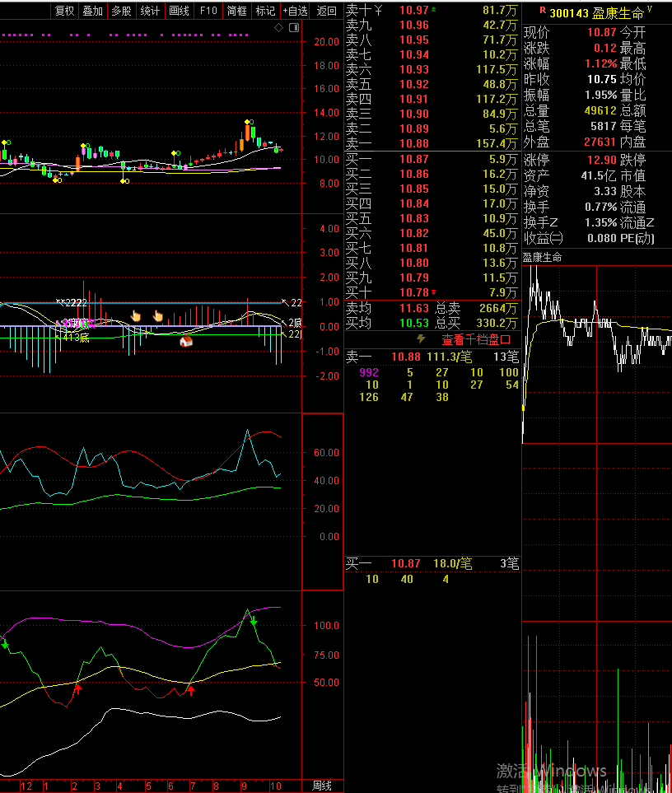Click the 10 month marker on the time axis

(x=276, y=786)
